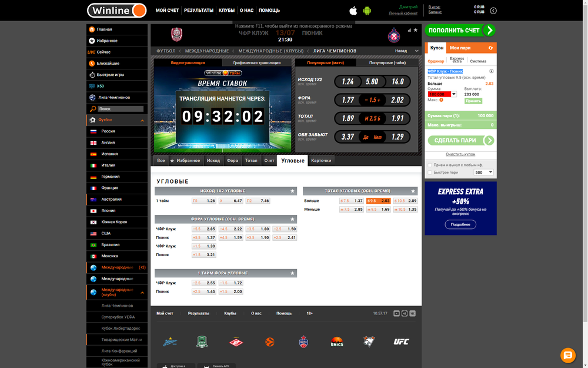The width and height of the screenshot is (588, 368).
Task: Click the СДЕЛАТЬ ПАРИ button
Action: pyautogui.click(x=461, y=141)
